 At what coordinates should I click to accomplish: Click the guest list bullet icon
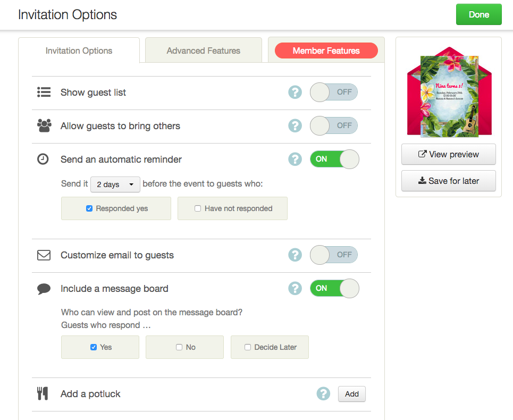(44, 93)
